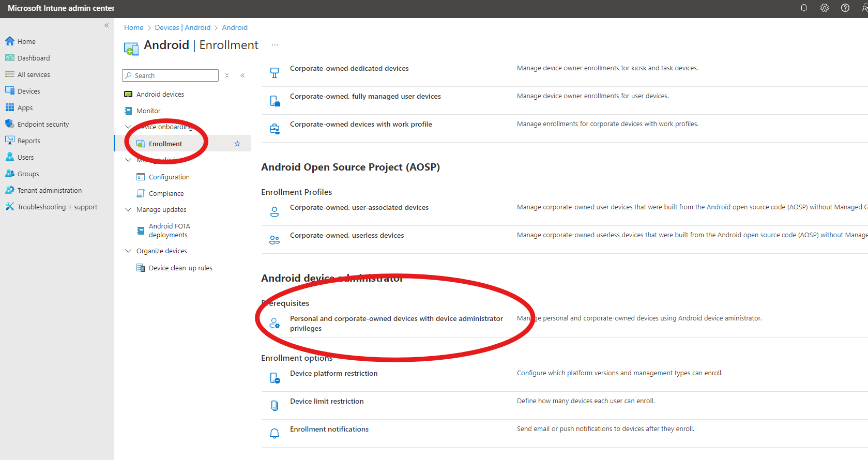The height and width of the screenshot is (460, 868).
Task: Go to Android breadcrumb link
Action: coord(235,27)
